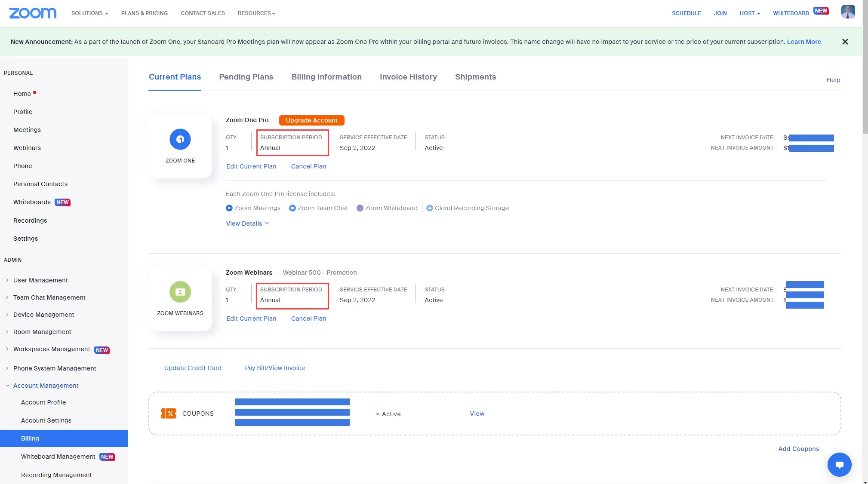Click the coupons percent ticket icon

169,414
